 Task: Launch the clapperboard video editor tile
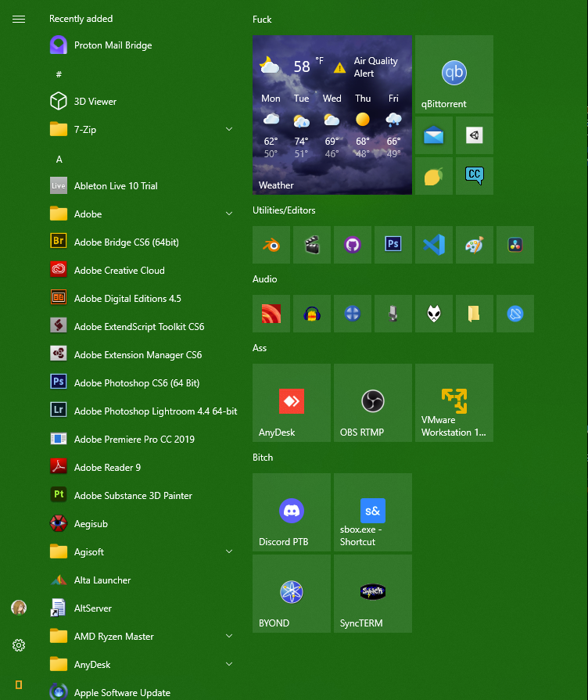point(312,245)
